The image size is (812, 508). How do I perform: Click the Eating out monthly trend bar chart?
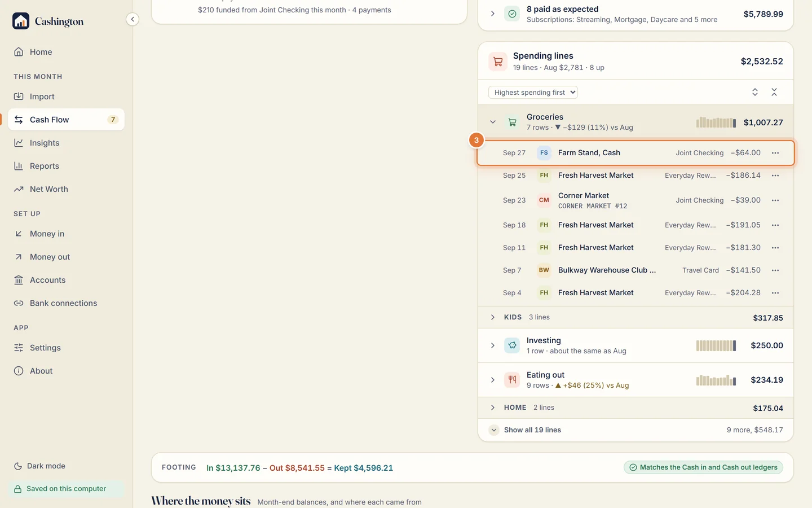pos(716,380)
